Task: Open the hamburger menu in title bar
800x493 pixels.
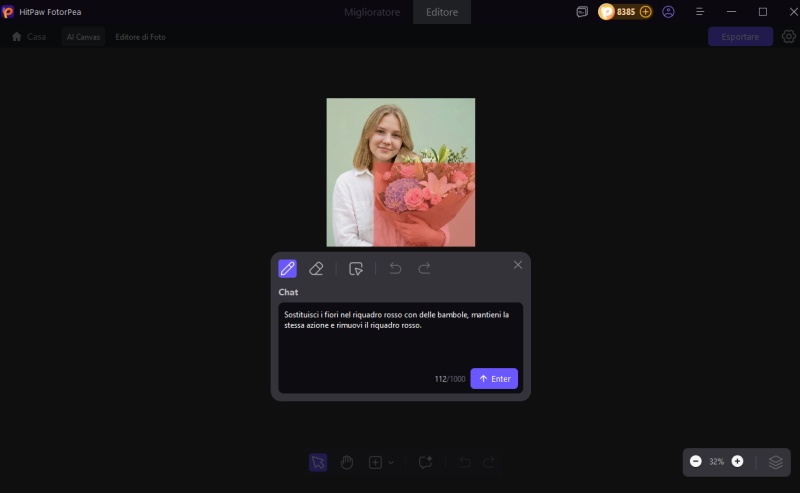Action: point(700,12)
